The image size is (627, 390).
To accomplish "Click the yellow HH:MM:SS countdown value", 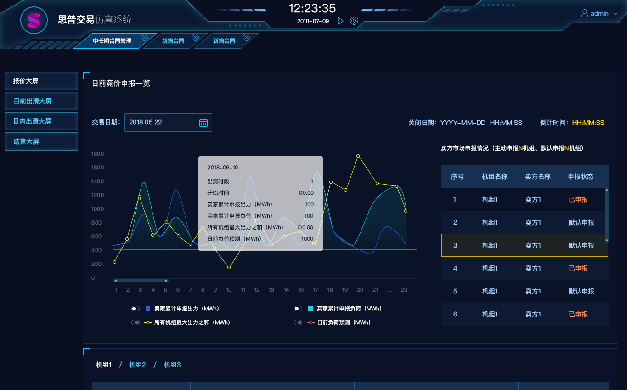I will [x=588, y=123].
